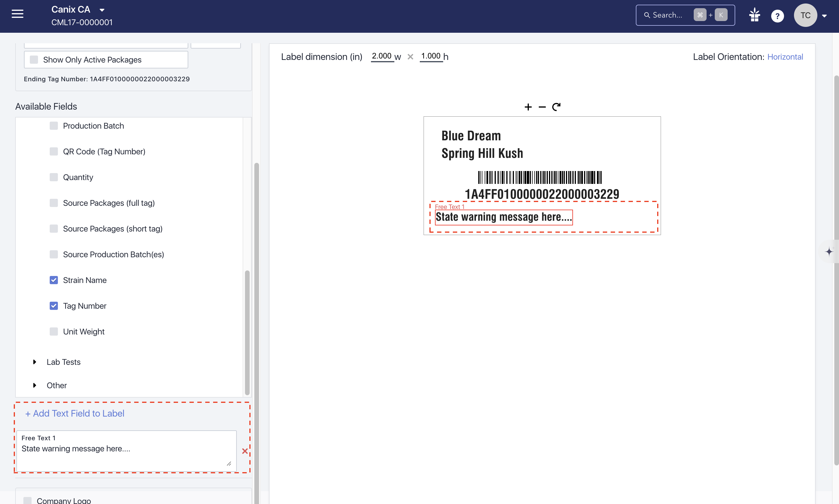Click the label height 1.000 field
Image resolution: width=839 pixels, height=504 pixels.
pos(431,56)
